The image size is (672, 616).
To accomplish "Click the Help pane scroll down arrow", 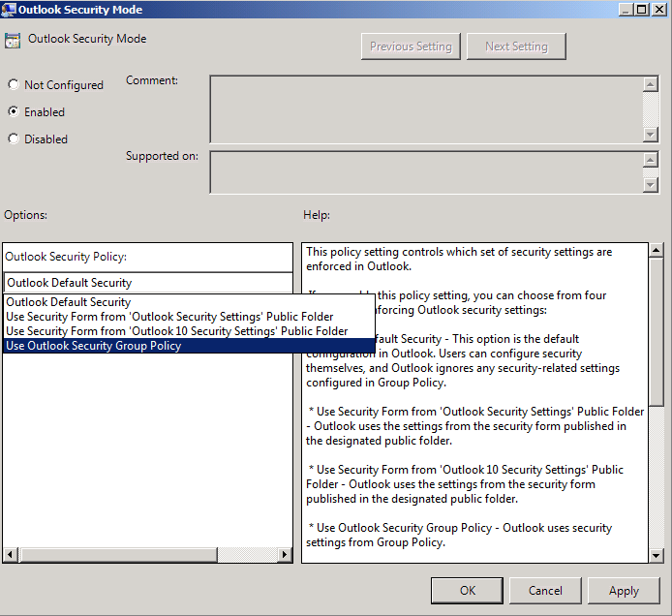I will click(x=657, y=556).
